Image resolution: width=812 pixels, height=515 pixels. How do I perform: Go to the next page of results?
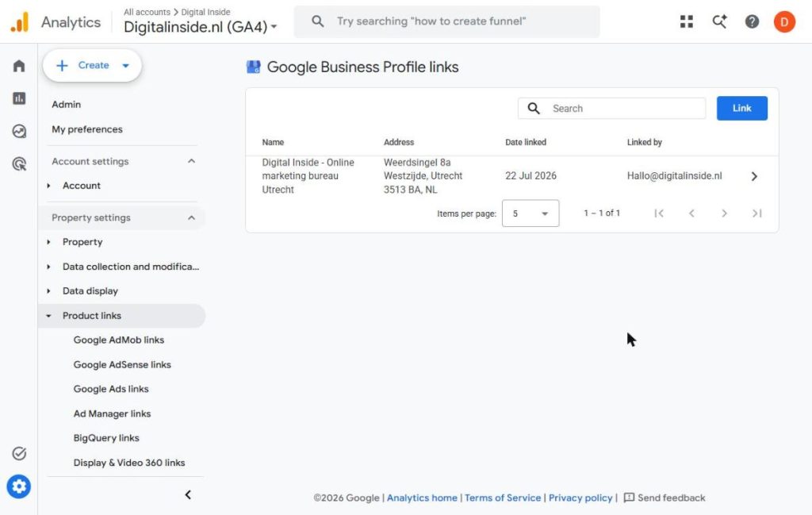[x=724, y=213]
